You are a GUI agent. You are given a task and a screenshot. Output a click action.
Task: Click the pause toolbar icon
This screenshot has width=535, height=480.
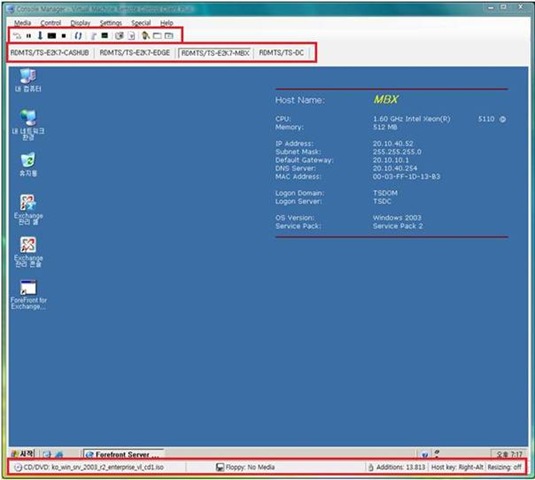pyautogui.click(x=29, y=35)
